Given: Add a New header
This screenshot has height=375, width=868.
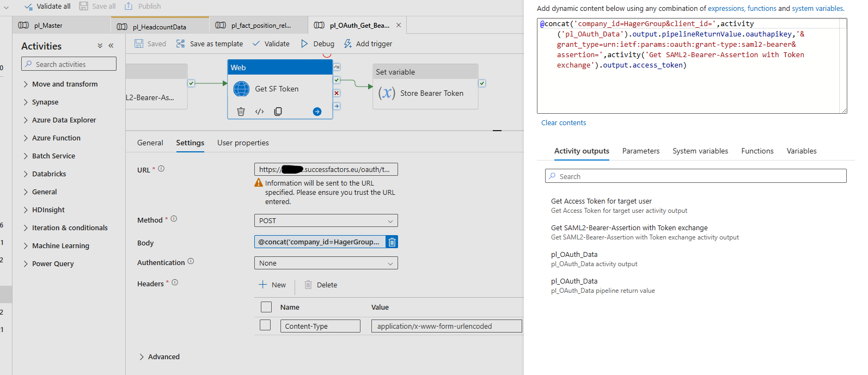Looking at the screenshot, I should pos(272,285).
